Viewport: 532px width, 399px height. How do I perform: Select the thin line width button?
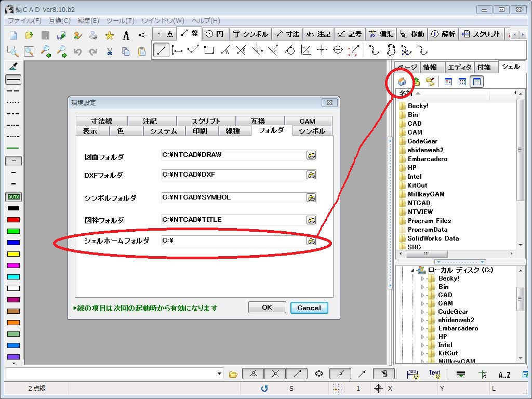click(14, 161)
